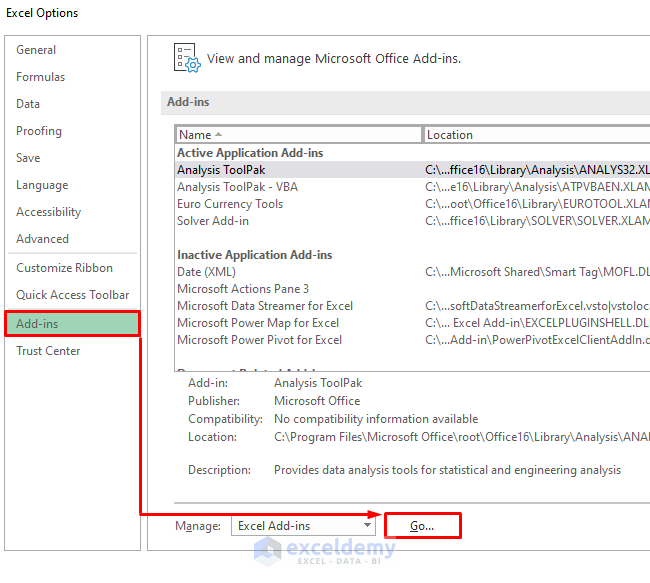
Task: Click the Active Application Add-ins heading
Action: click(x=250, y=153)
